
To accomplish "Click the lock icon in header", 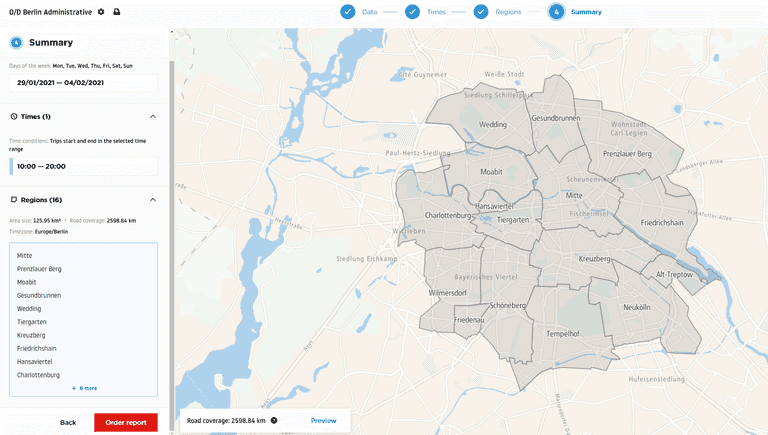I will [117, 12].
